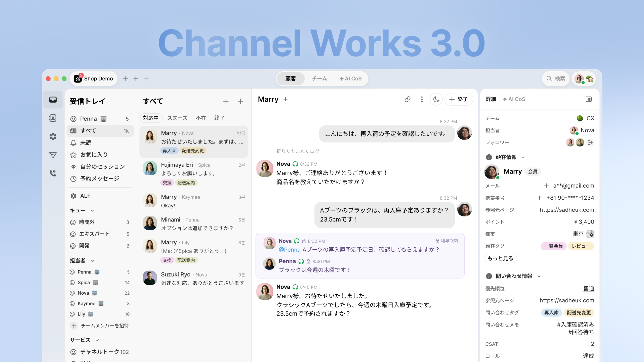Click the もっと見る button
The width and height of the screenshot is (644, 362).
click(500, 258)
